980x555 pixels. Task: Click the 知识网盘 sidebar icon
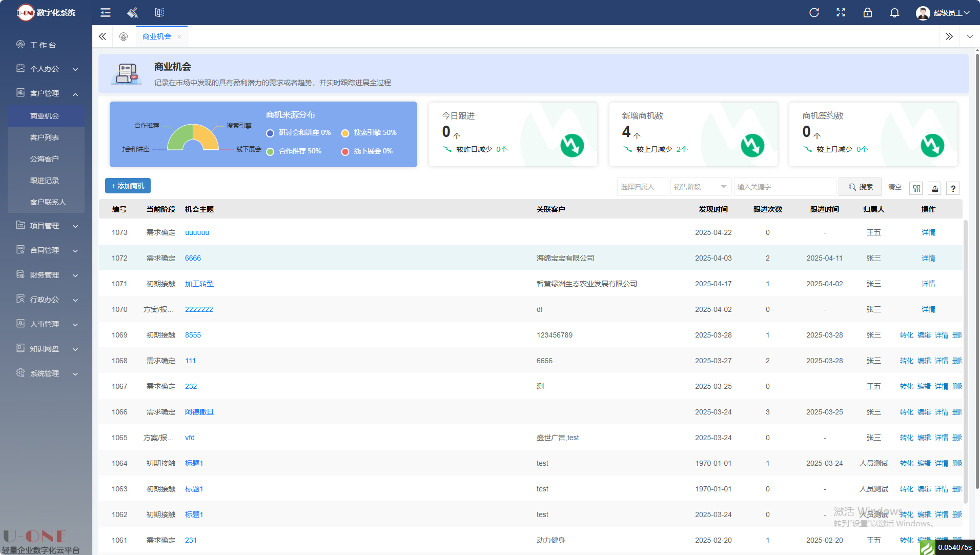tap(21, 348)
